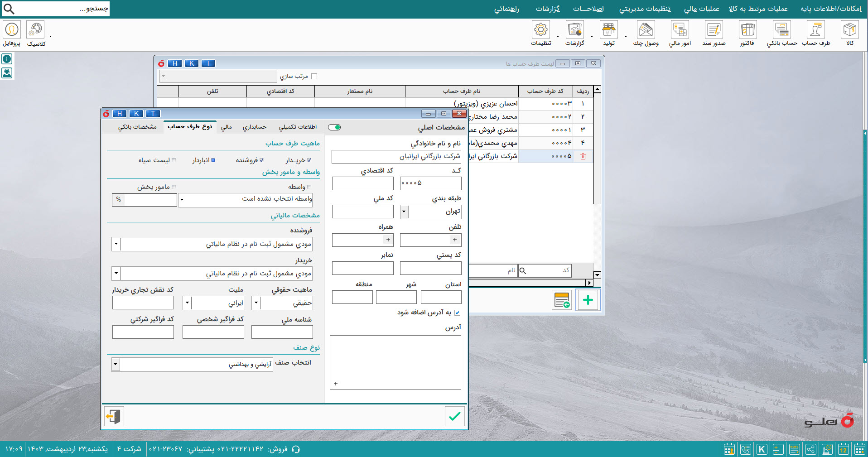Viewport: 868px width, 457px height.
Task: Select the حساب بانکی (bank account) icon
Action: [781, 32]
